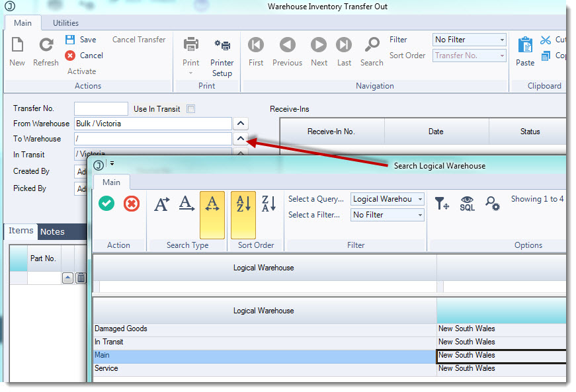
Task: Choose descending Z-A sort order
Action: coord(268,204)
